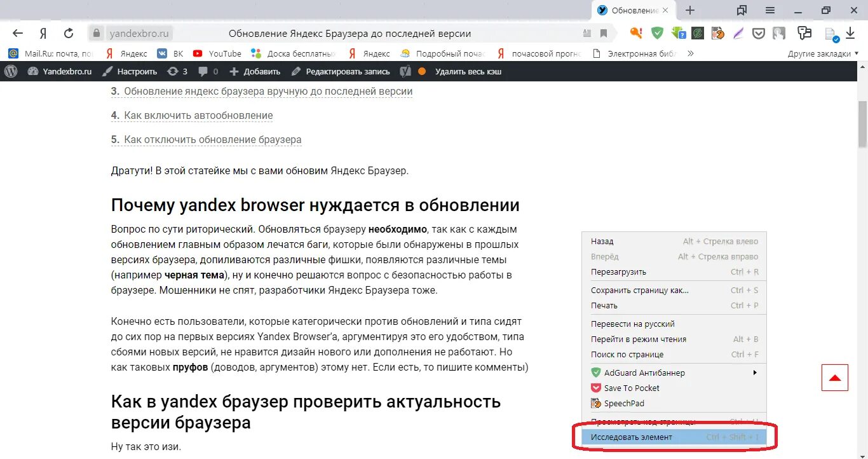Click the Pocket extension icon in toolbar
The image size is (868, 459).
click(759, 33)
